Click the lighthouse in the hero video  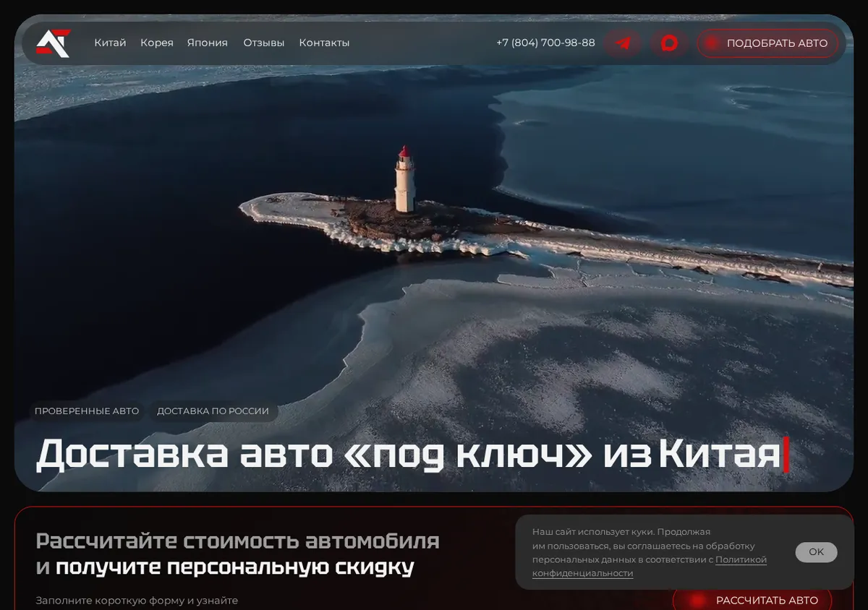point(405,179)
